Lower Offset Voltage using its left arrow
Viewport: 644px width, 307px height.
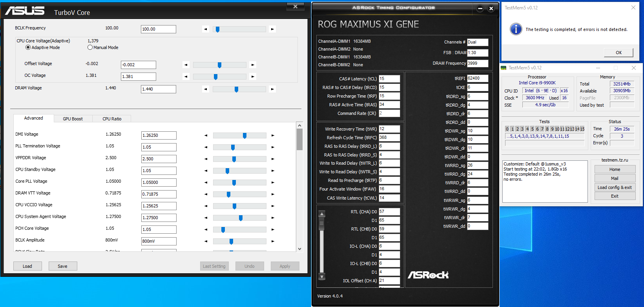(x=186, y=65)
